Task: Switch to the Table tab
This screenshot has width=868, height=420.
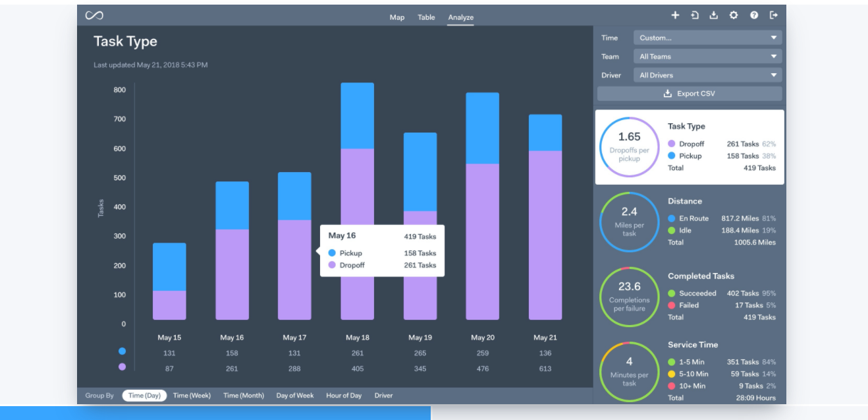Action: [x=426, y=17]
